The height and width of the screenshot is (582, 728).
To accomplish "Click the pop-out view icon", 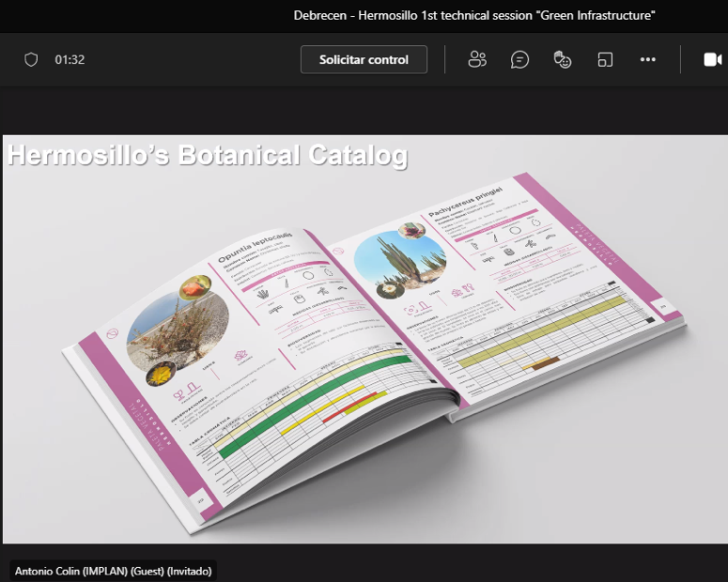I will click(x=605, y=59).
